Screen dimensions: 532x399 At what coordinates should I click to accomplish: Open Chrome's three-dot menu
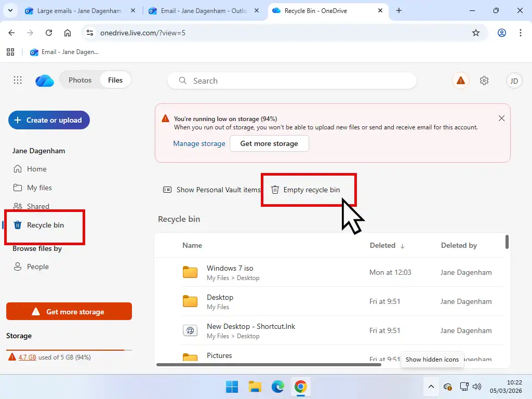point(521,32)
